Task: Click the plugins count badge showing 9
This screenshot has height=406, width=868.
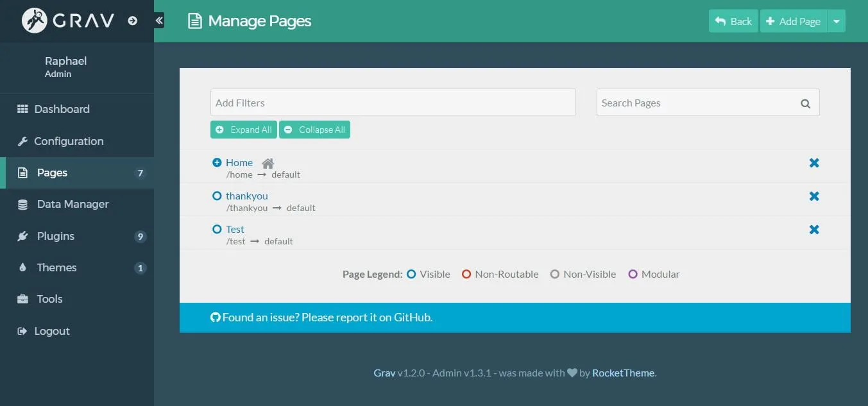Action: pyautogui.click(x=140, y=237)
